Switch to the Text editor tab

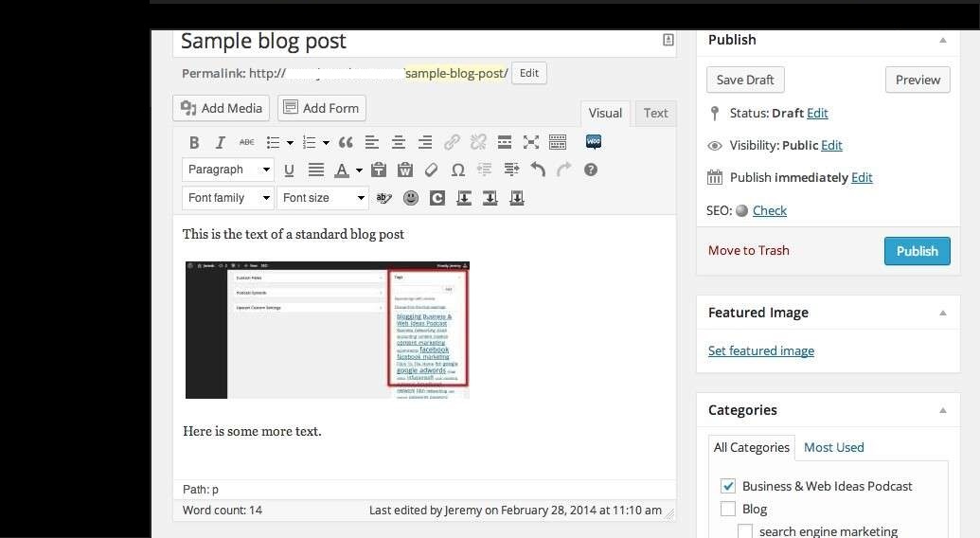655,113
